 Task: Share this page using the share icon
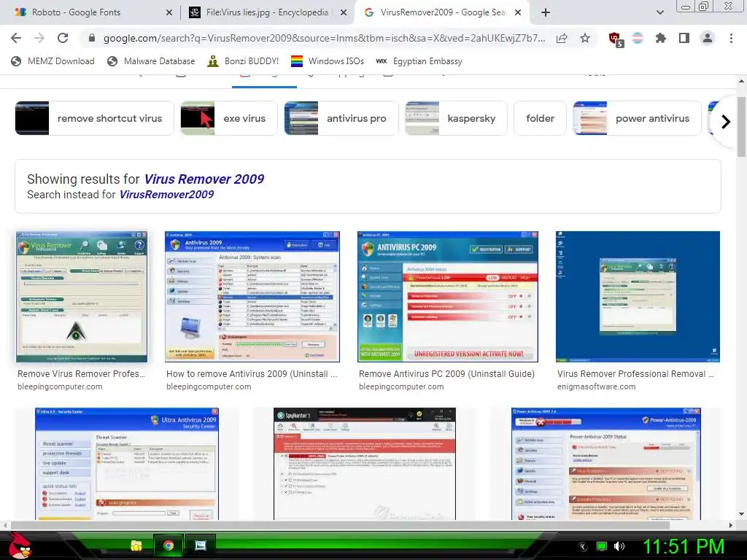(562, 38)
